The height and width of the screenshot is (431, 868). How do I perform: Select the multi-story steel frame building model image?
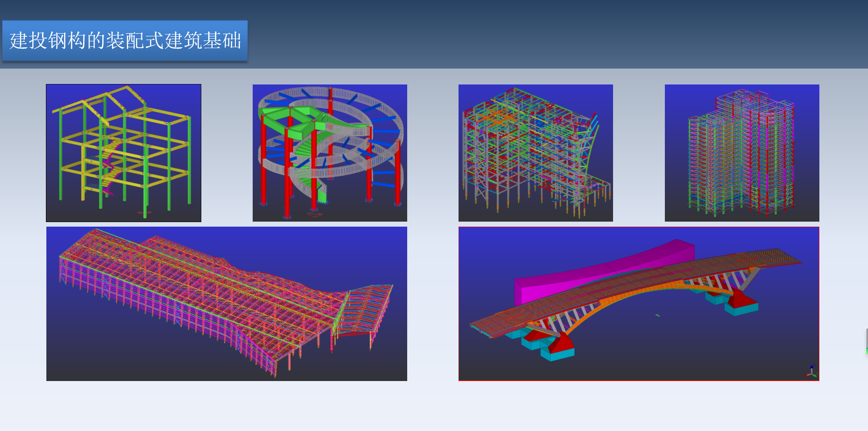pos(536,153)
